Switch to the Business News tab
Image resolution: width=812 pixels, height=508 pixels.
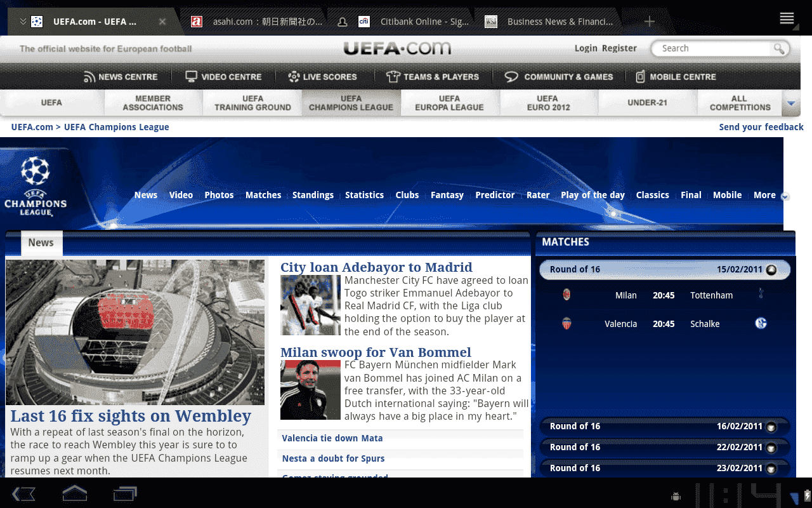(x=549, y=22)
